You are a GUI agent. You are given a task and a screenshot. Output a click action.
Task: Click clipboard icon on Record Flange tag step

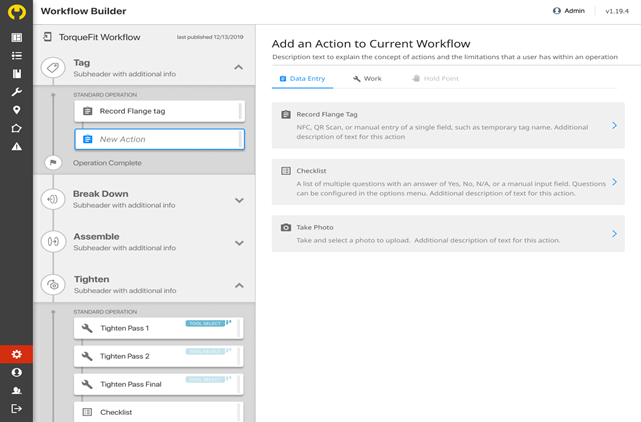coord(87,111)
